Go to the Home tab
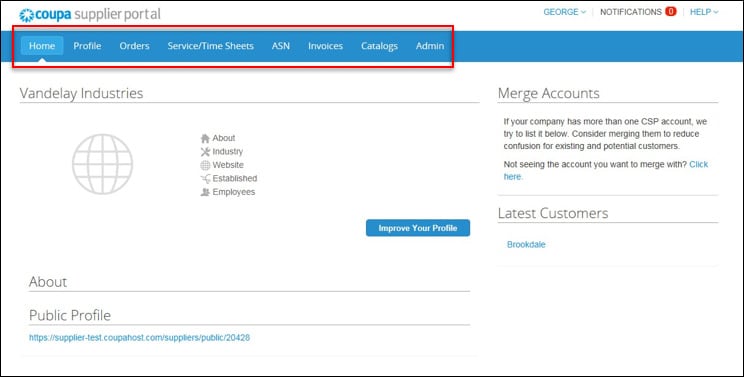Viewport: 744px width, 377px height. [42, 46]
